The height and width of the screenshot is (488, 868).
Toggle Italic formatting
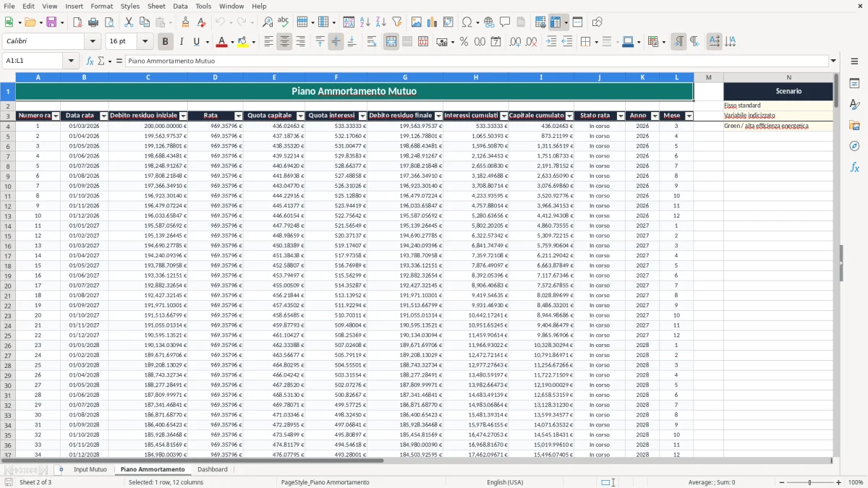click(181, 42)
